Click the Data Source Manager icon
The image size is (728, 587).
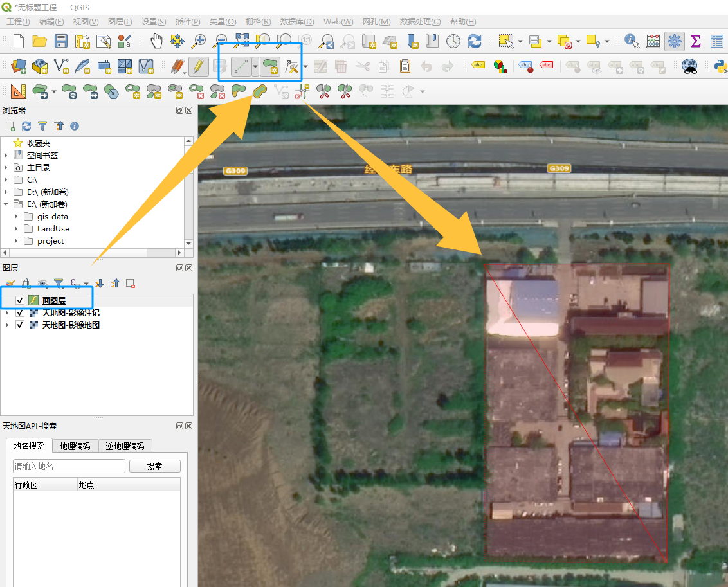(x=19, y=66)
